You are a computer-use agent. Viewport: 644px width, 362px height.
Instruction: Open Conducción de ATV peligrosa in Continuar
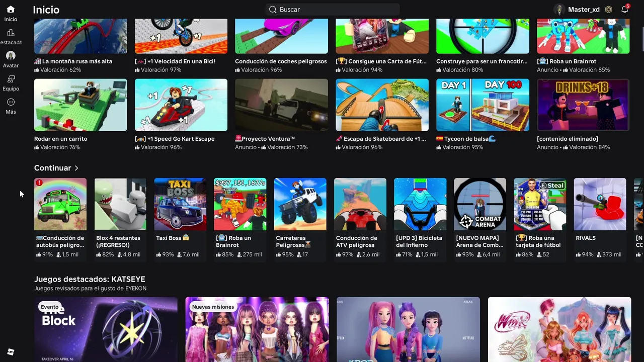tap(360, 219)
